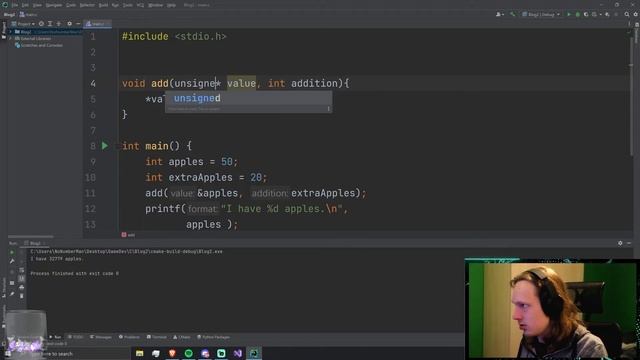Select the main.c editor tab
The height and width of the screenshot is (360, 640).
click(97, 24)
